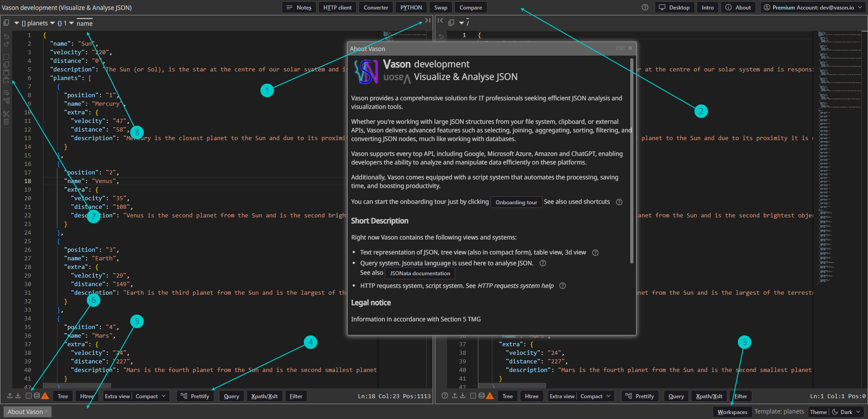The image size is (868, 419).
Task: Click the Swap menu button
Action: pyautogui.click(x=441, y=7)
